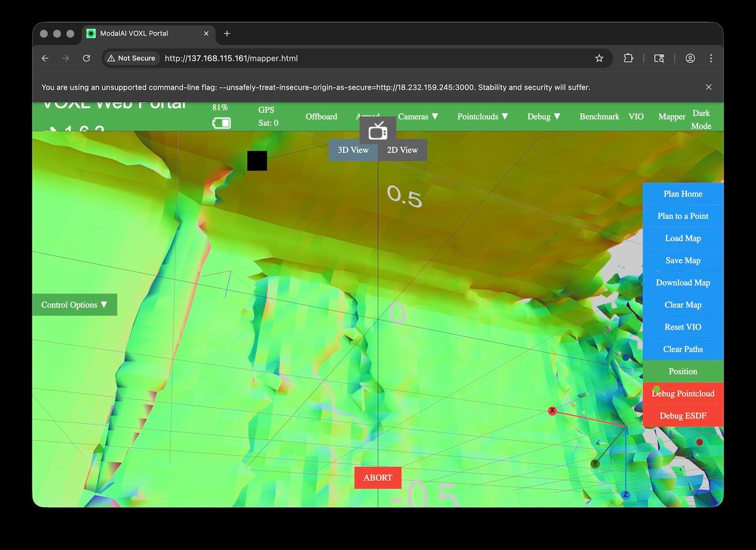Click the Save Map button
Screen dimensions: 756x550
pos(683,261)
